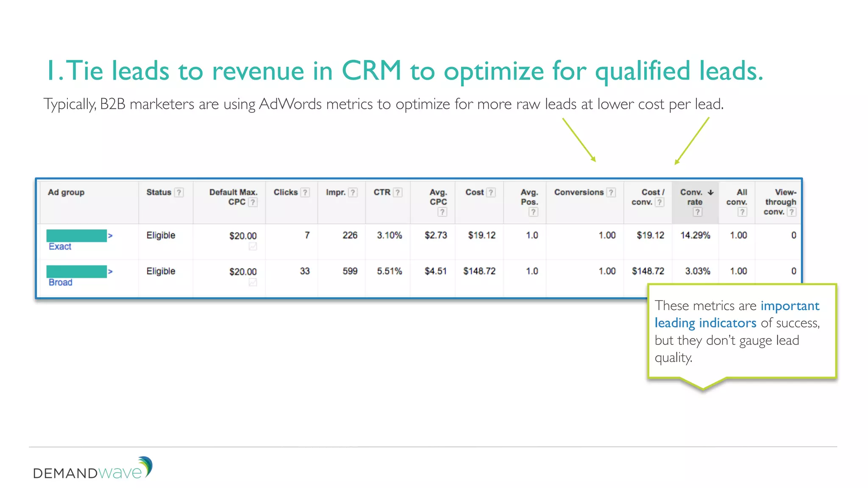This screenshot has width=868, height=488.
Task: Click the $2.73 average CPC value
Action: coord(436,236)
